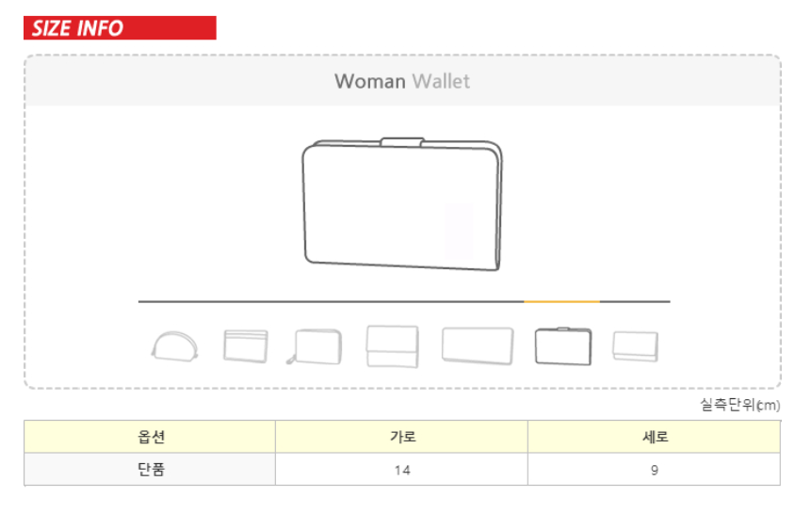
Task: Pick the last small flap wallet icon
Action: (x=635, y=345)
